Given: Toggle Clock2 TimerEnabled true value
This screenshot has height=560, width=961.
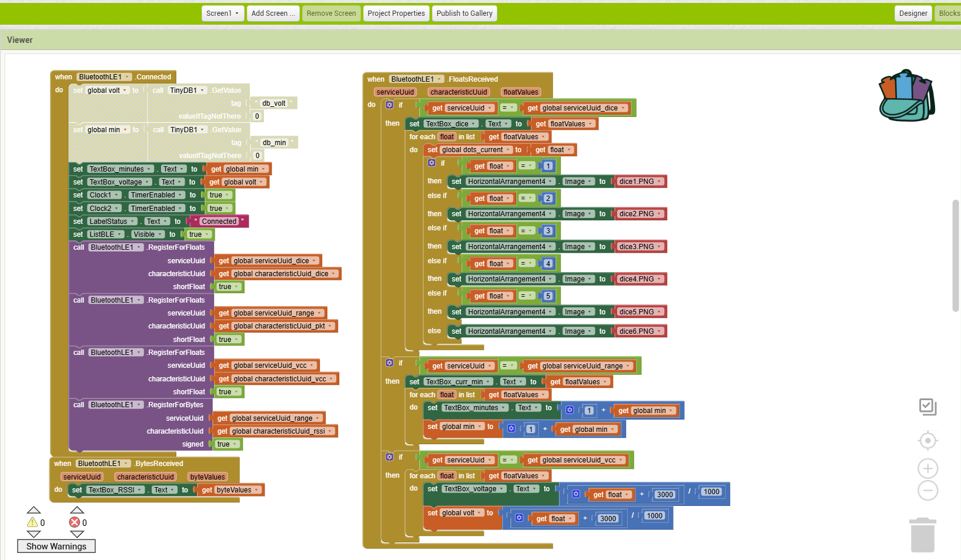Looking at the screenshot, I should (x=220, y=209).
